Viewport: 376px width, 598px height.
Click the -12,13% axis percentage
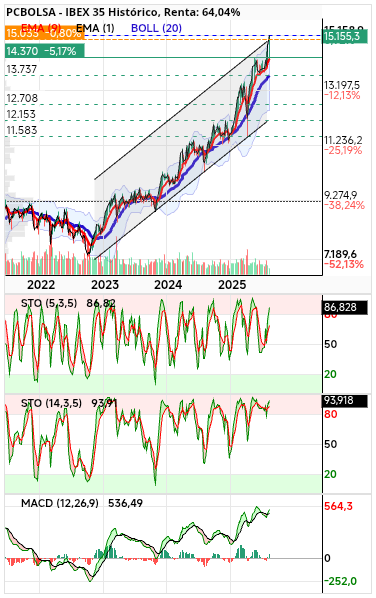(x=342, y=95)
